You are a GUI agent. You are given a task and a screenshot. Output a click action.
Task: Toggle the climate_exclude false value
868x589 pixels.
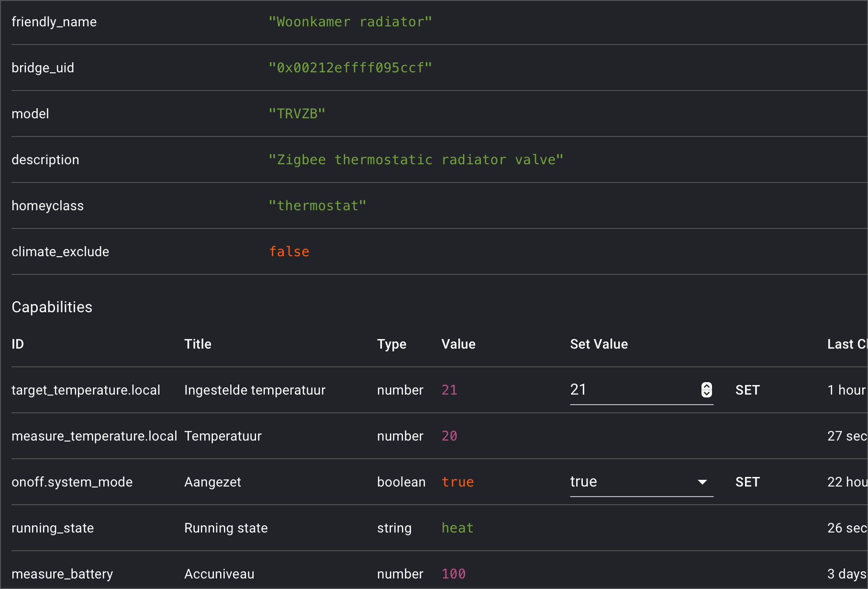(x=289, y=251)
